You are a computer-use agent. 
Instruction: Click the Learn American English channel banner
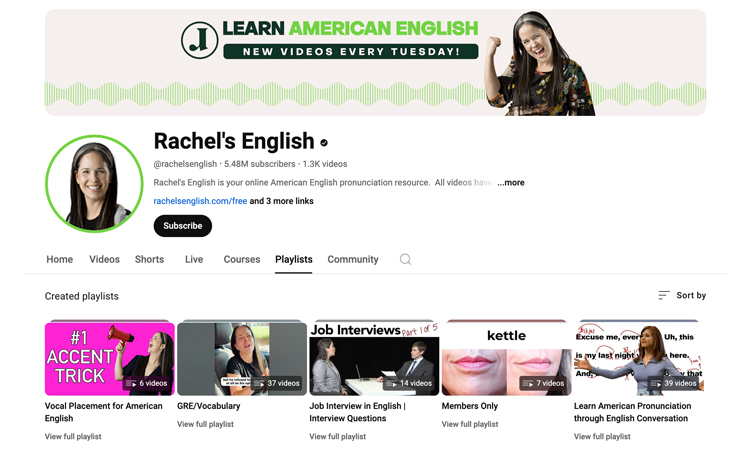[x=375, y=62]
